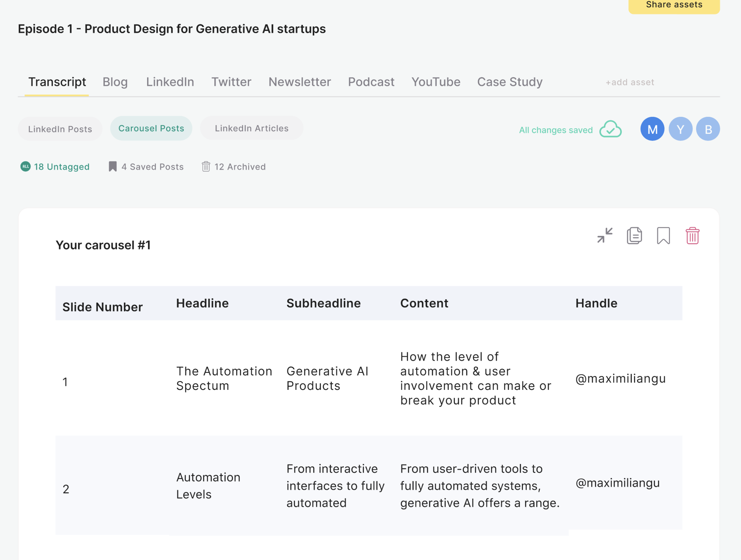Collapse Your carousel #1 with the arrows icon
Image resolution: width=741 pixels, height=560 pixels.
click(605, 236)
